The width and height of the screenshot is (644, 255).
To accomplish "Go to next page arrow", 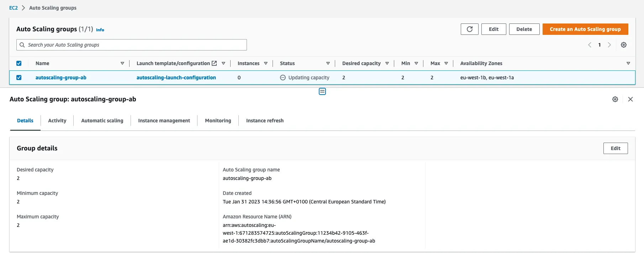I will 609,45.
